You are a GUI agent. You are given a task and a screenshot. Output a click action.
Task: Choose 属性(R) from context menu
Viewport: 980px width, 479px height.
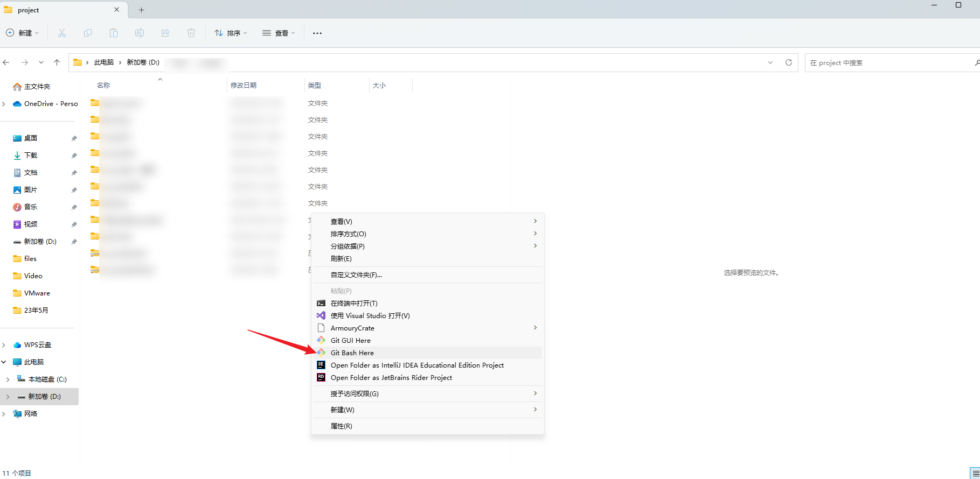tap(428, 426)
